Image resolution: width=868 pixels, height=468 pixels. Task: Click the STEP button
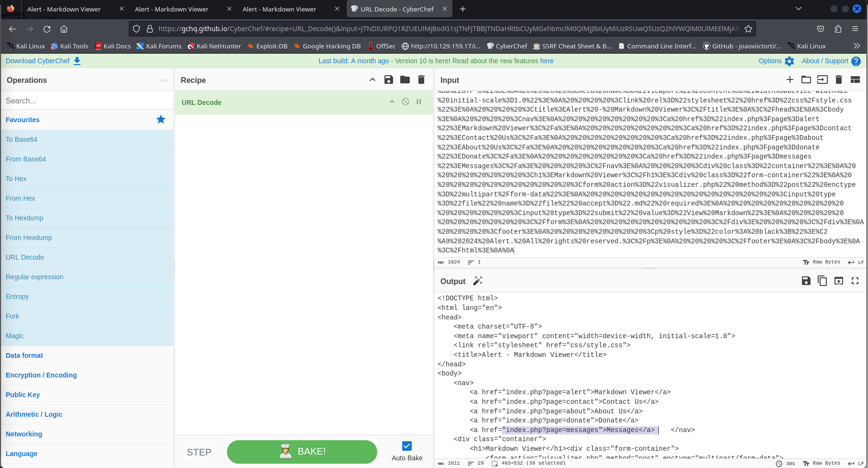(199, 452)
